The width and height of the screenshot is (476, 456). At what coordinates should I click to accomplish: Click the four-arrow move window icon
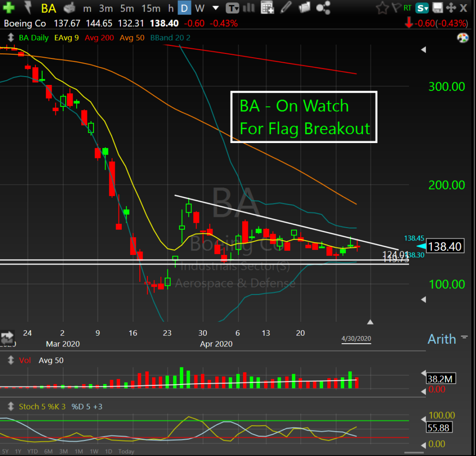click(451, 8)
